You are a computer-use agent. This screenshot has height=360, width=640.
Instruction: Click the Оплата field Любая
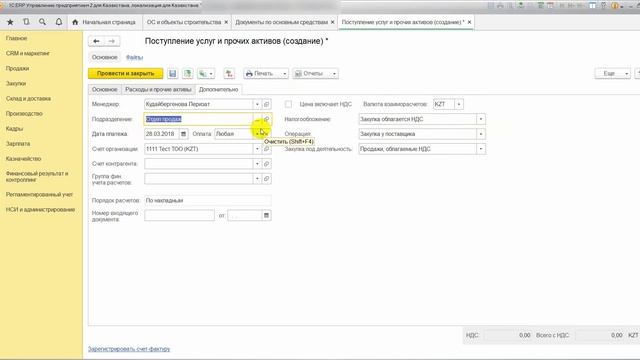click(x=233, y=134)
